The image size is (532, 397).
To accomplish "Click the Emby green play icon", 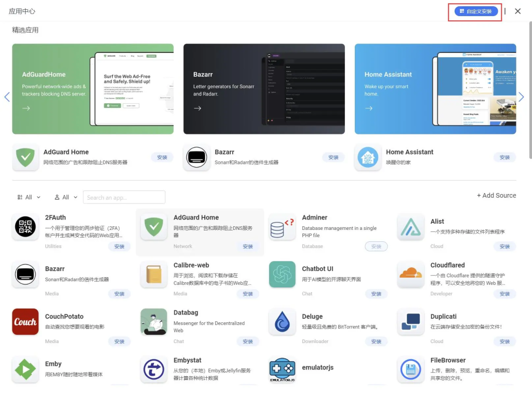I will tap(25, 369).
